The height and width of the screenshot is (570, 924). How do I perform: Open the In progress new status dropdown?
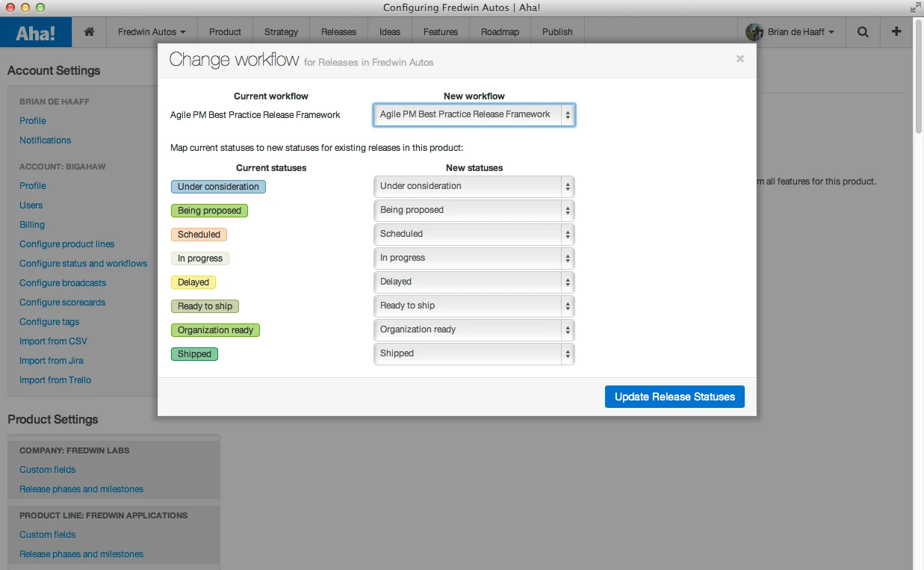[x=474, y=258]
